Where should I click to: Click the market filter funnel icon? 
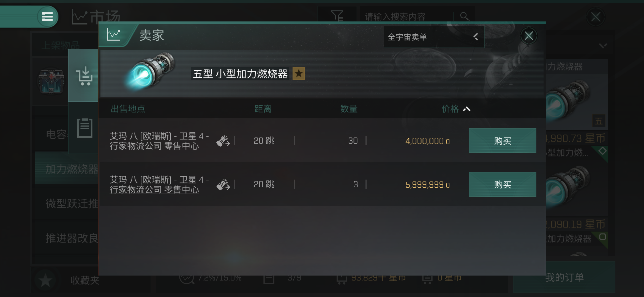point(337,16)
